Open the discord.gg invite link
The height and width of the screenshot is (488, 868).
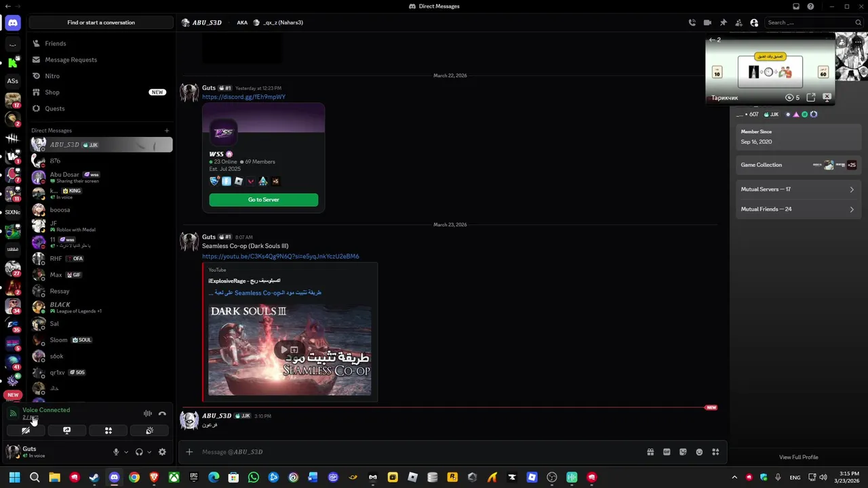click(x=243, y=97)
